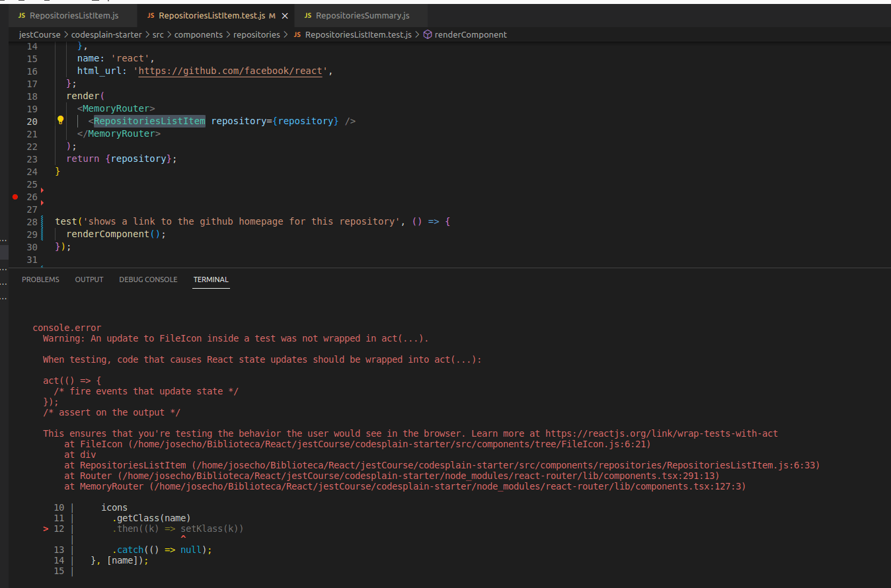Image resolution: width=891 pixels, height=588 pixels.
Task: Click the setKlass(k) snippet in terminal
Action: pos(212,529)
